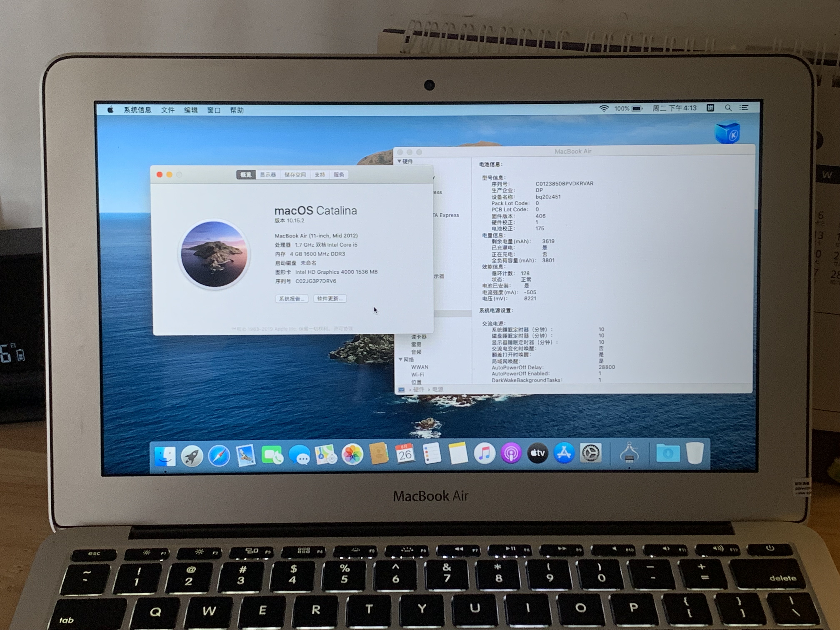Open Apple TV from the Dock
The image size is (840, 630).
click(x=538, y=453)
